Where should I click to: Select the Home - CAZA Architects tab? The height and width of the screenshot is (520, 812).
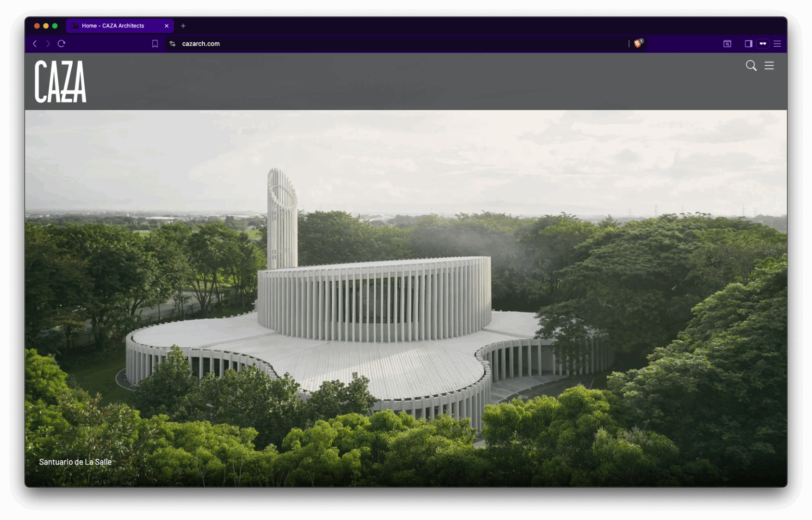pyautogui.click(x=120, y=26)
